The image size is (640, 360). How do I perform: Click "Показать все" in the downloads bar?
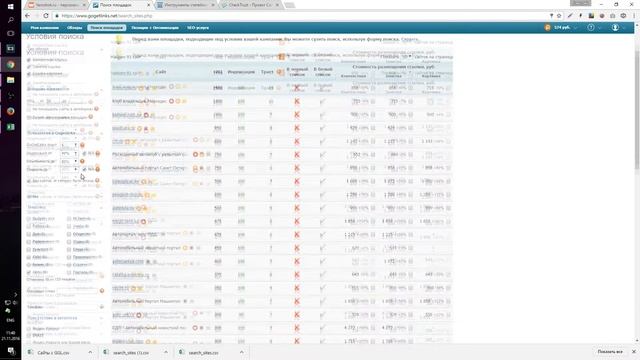(x=610, y=352)
